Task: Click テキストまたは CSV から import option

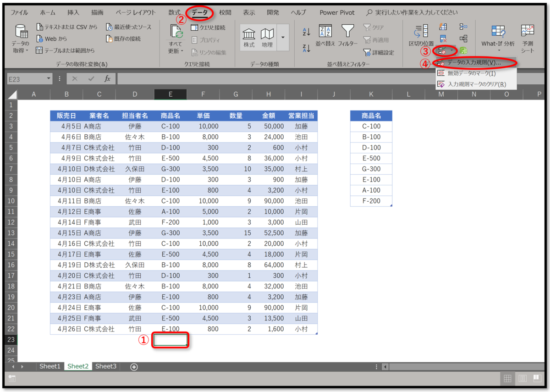Action: (67, 28)
